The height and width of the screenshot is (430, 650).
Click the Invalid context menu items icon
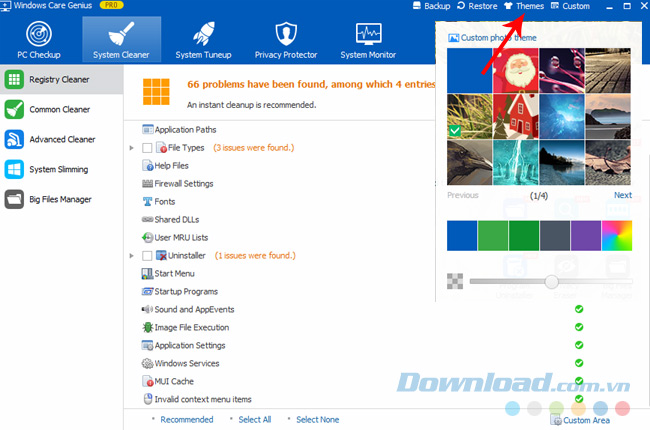coord(148,399)
